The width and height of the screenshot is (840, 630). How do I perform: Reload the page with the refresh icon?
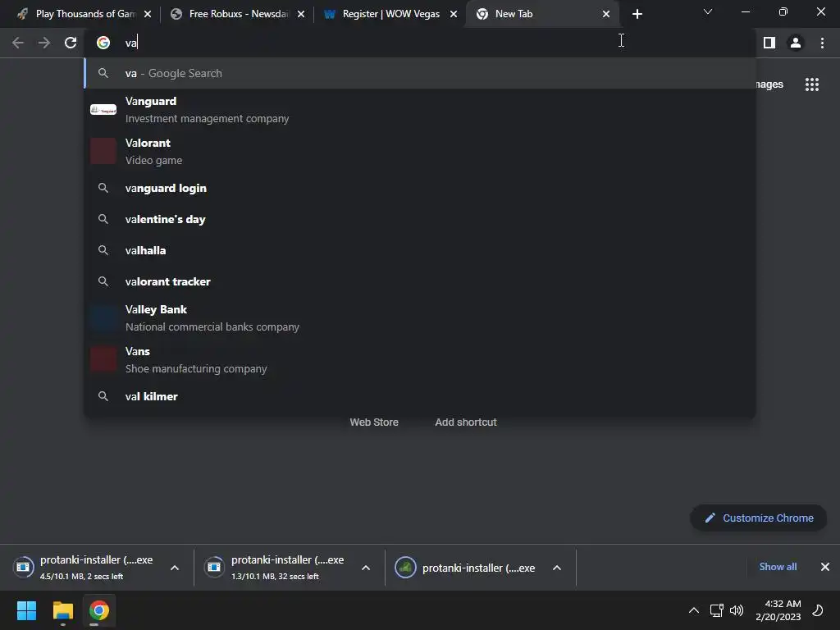point(71,43)
